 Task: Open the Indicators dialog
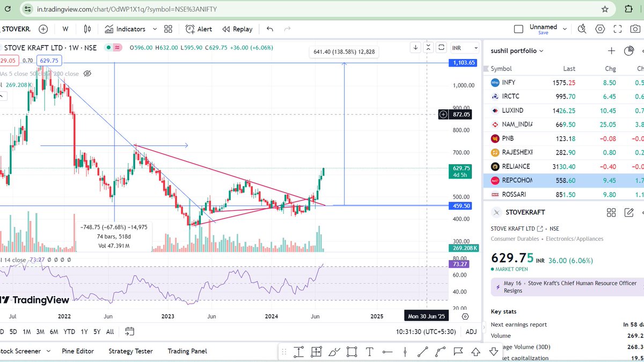pyautogui.click(x=125, y=29)
